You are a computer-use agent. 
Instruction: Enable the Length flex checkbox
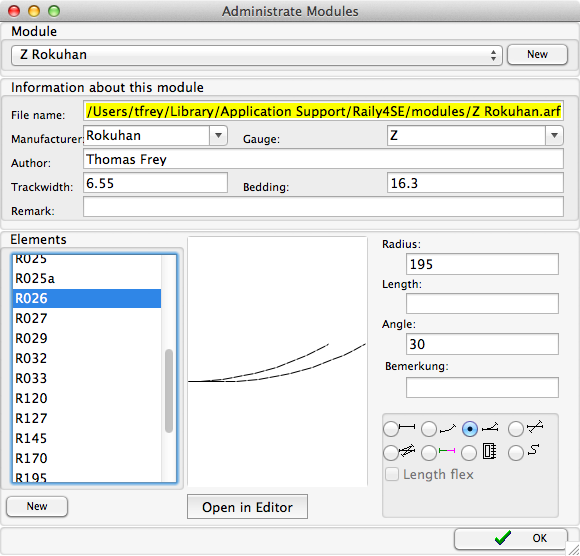[392, 474]
